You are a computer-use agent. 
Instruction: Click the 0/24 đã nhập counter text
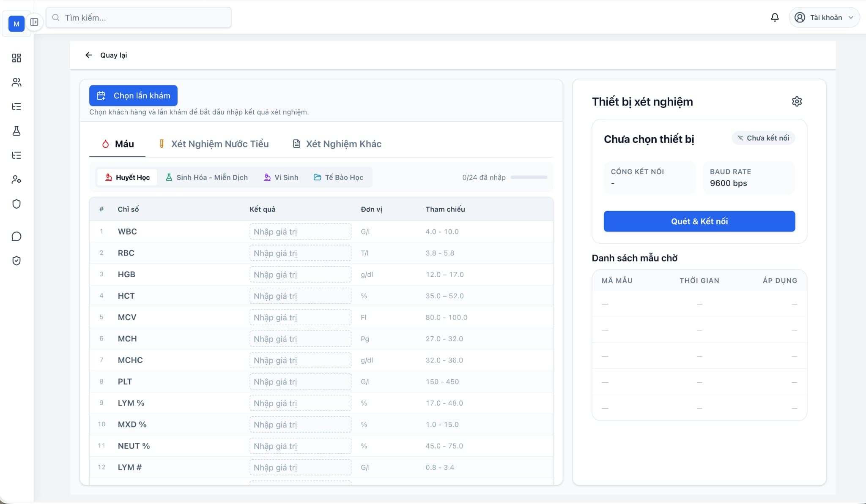pyautogui.click(x=484, y=177)
